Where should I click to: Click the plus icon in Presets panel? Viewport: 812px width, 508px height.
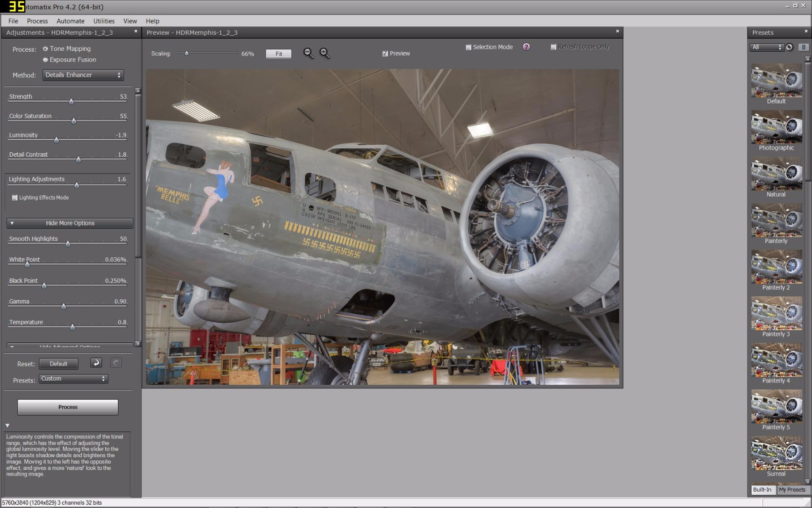coord(789,47)
